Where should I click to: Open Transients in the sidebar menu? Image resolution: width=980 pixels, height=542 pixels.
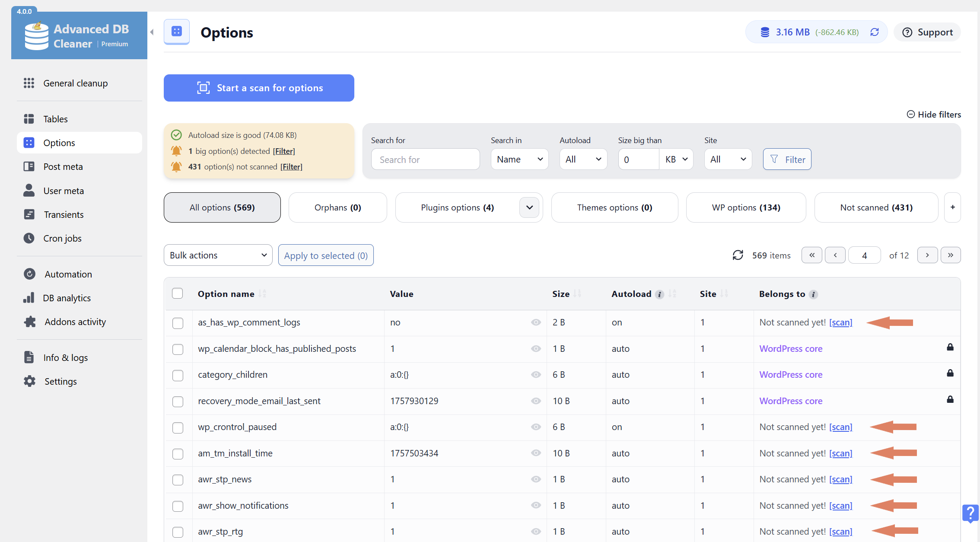tap(64, 215)
